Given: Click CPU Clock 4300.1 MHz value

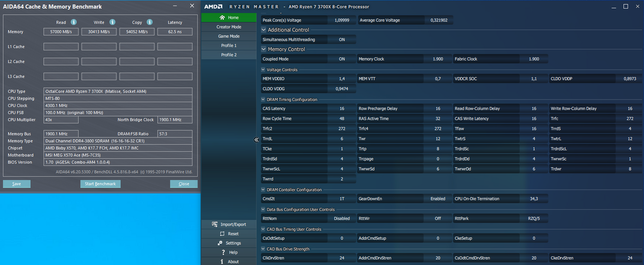Looking at the screenshot, I should point(118,106).
